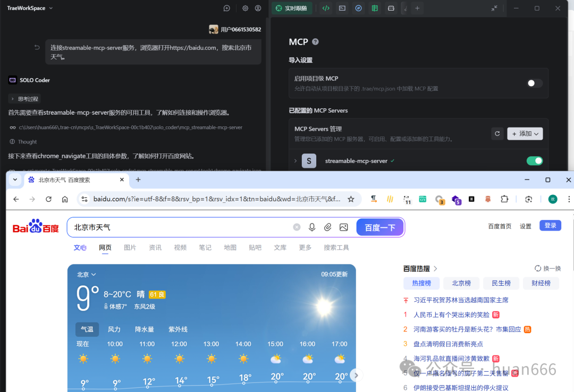
Task: Select 图片 tab in Baidu results
Action: pyautogui.click(x=130, y=248)
